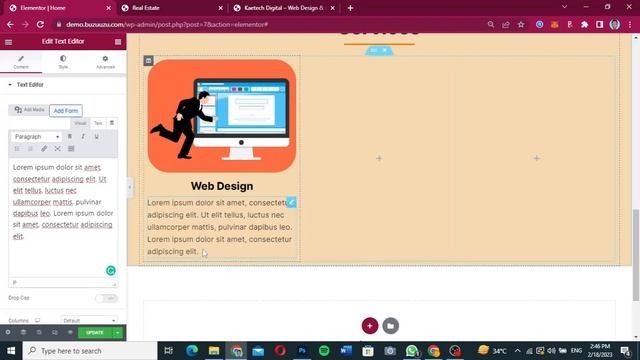The height and width of the screenshot is (360, 640).
Task: Toggle the Drop Cap switch
Action: (x=106, y=298)
